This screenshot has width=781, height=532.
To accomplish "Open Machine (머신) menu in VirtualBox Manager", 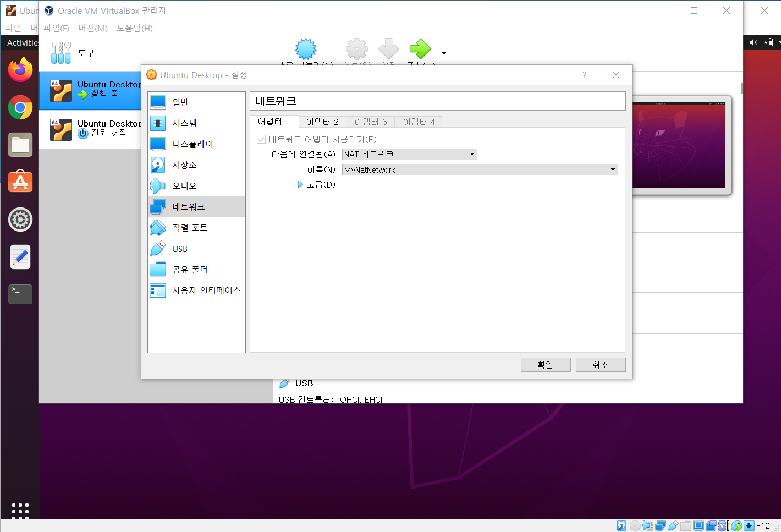I will click(93, 28).
